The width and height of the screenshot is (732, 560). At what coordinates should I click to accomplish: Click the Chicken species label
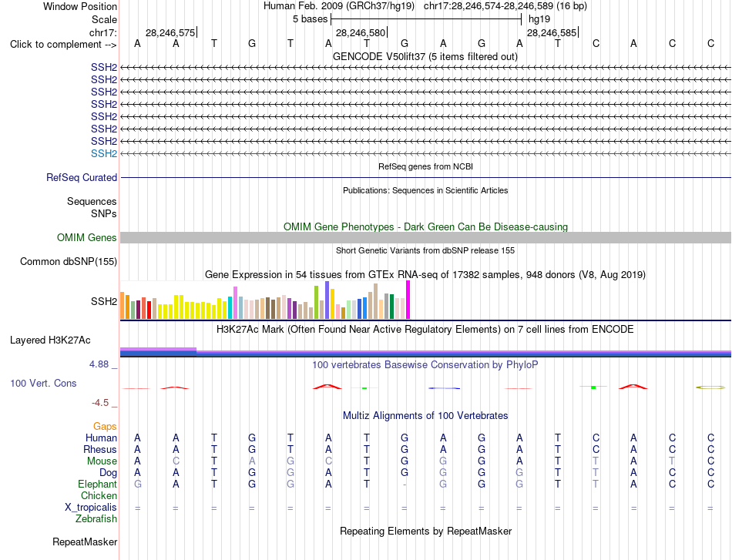tap(99, 495)
